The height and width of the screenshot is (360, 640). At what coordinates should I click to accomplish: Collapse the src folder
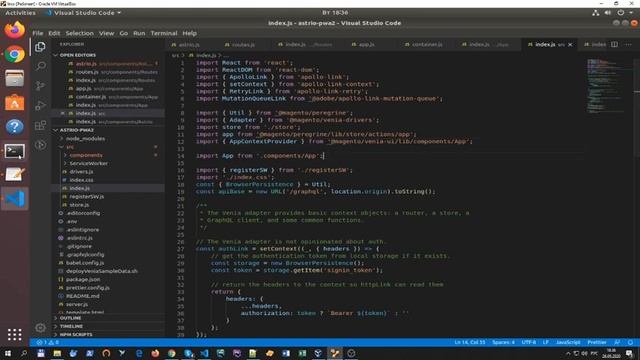pyautogui.click(x=70, y=147)
